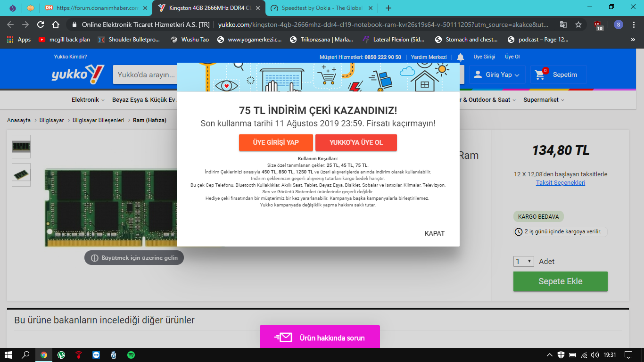Open podcast Page 12 bookmark
This screenshot has height=362, width=644.
[x=538, y=40]
